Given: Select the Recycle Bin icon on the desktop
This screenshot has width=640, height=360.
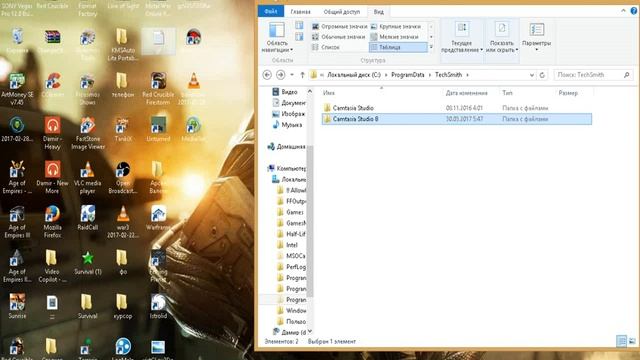Looking at the screenshot, I should pos(17,41).
